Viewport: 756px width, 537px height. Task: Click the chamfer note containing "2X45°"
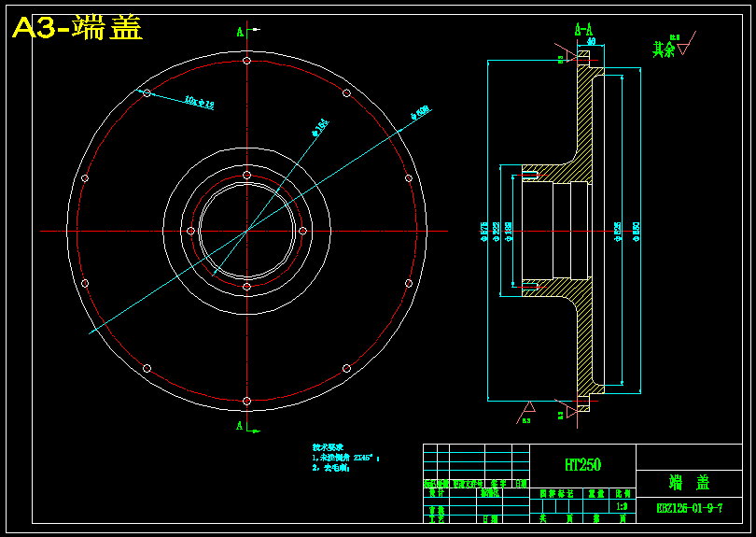(345, 458)
